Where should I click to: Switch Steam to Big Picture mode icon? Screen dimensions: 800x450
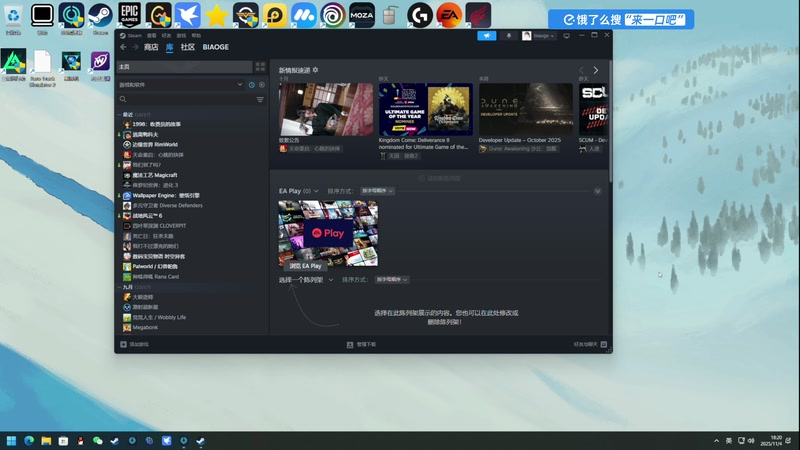point(566,36)
